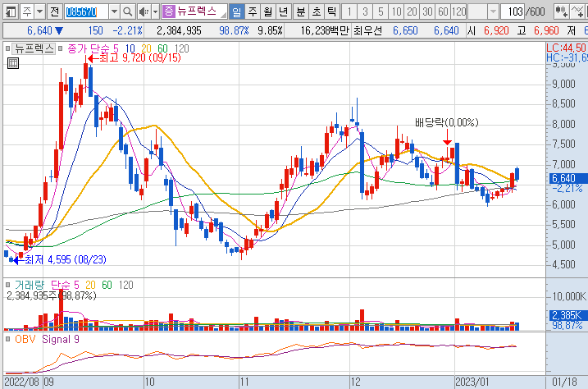This screenshot has height=389, width=588.
Task: Open the 주 type dropdown arrow
Action: point(39,12)
